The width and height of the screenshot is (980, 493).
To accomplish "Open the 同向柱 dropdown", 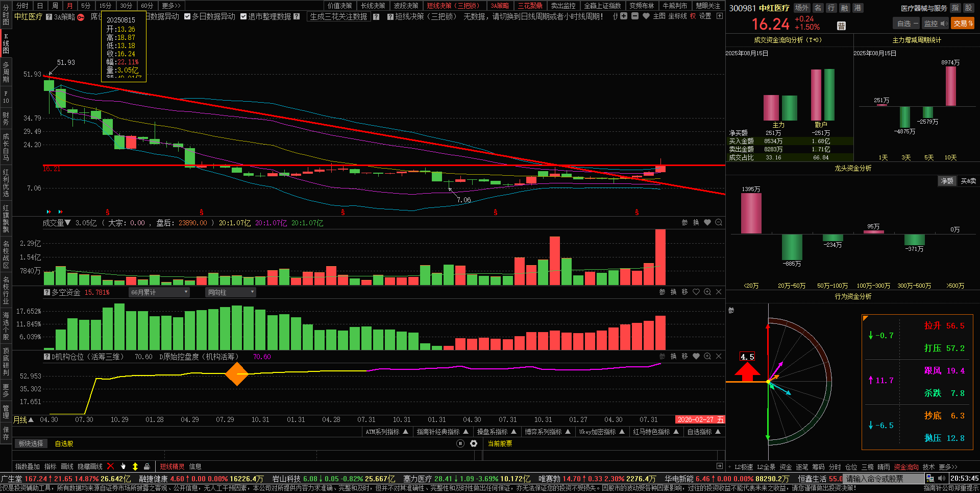I will point(231,292).
